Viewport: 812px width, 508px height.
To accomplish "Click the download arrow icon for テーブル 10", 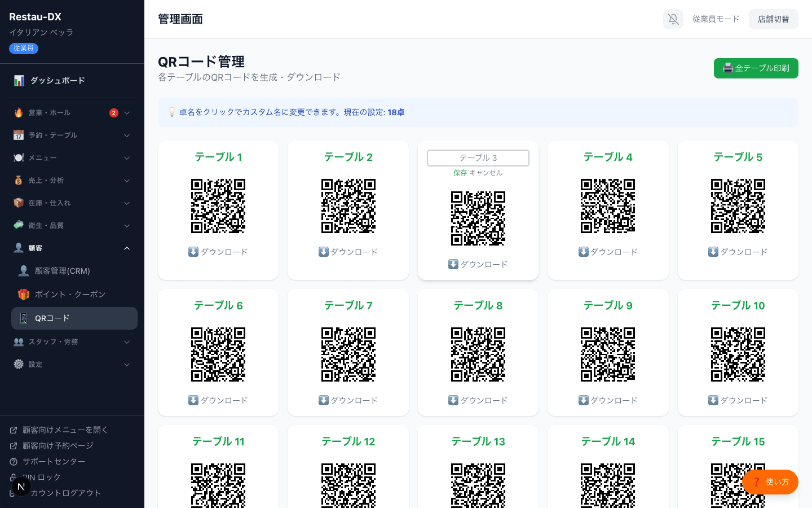I will click(x=713, y=400).
